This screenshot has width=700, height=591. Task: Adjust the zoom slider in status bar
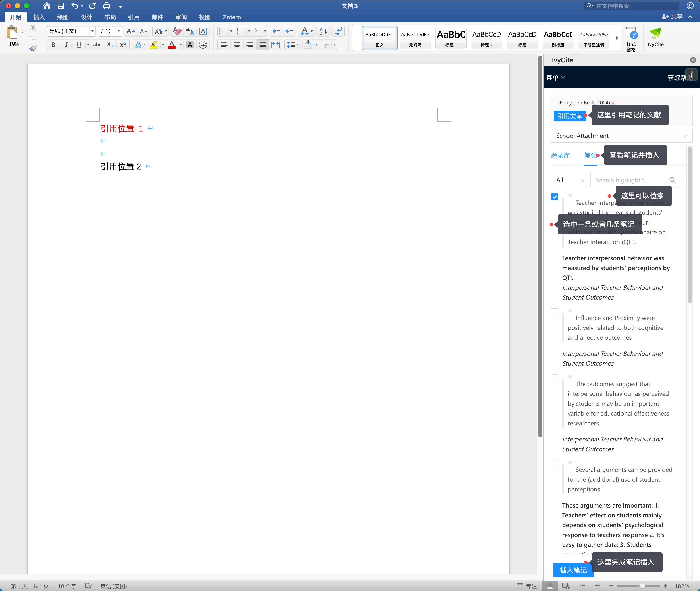pyautogui.click(x=642, y=586)
